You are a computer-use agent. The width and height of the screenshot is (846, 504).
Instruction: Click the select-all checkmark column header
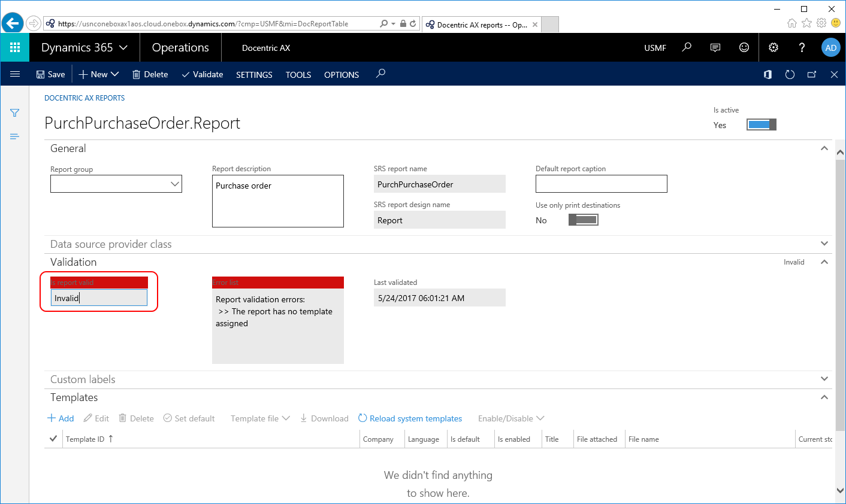[53, 439]
